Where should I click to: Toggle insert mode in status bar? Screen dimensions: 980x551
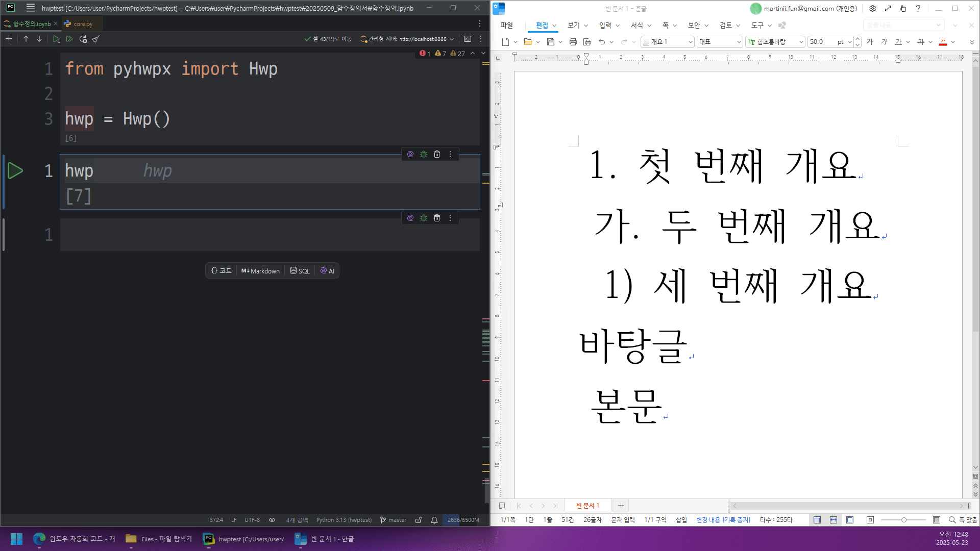(x=681, y=520)
